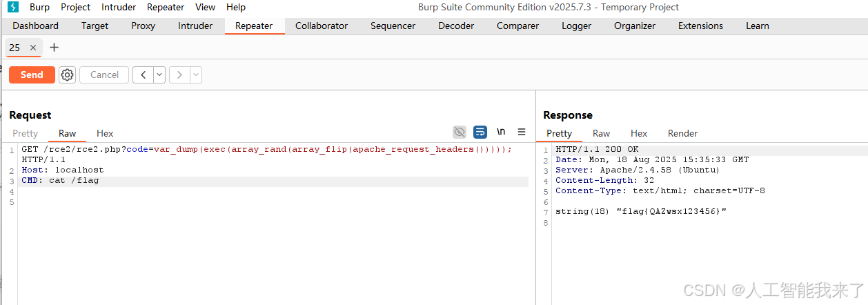This screenshot has height=305, width=868.
Task: Select Repeater request tab 25
Action: coord(14,48)
